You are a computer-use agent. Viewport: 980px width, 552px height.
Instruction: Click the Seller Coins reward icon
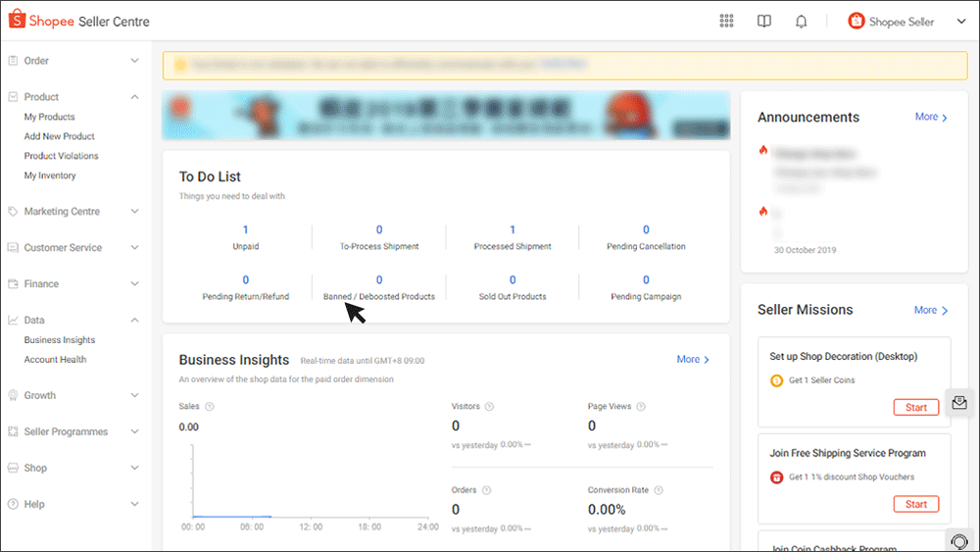(x=776, y=380)
